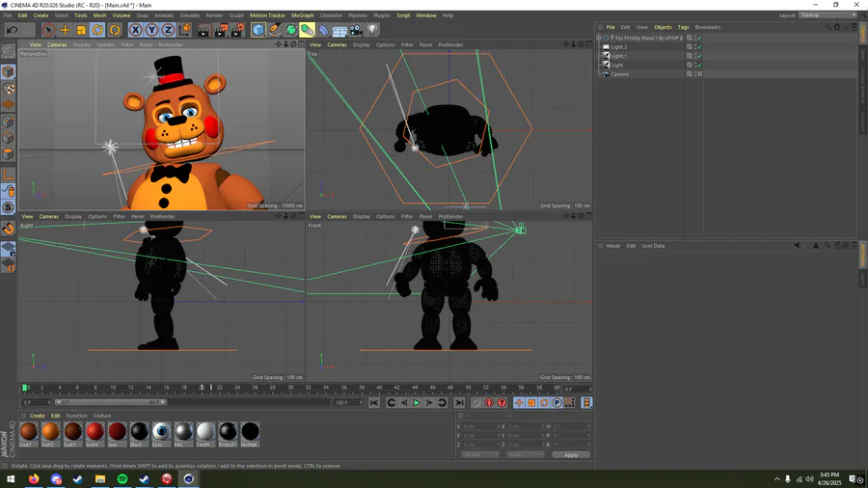Viewport: 868px width, 488px height.
Task: Open the Objects menu in Object Manager
Action: pyautogui.click(x=663, y=27)
